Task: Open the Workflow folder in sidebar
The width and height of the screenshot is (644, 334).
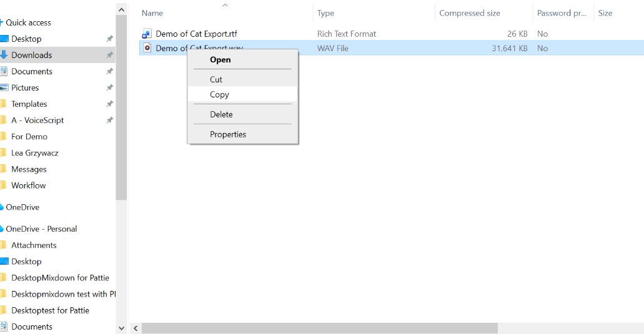Action: (29, 185)
